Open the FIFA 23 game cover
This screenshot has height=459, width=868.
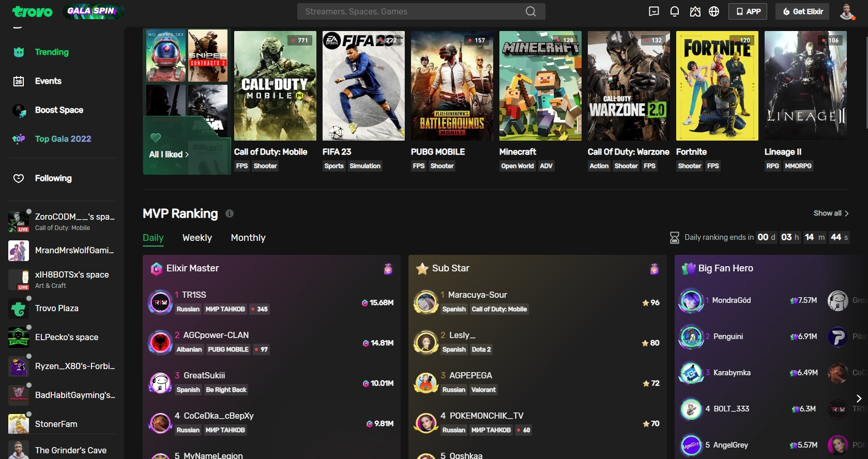click(x=363, y=86)
